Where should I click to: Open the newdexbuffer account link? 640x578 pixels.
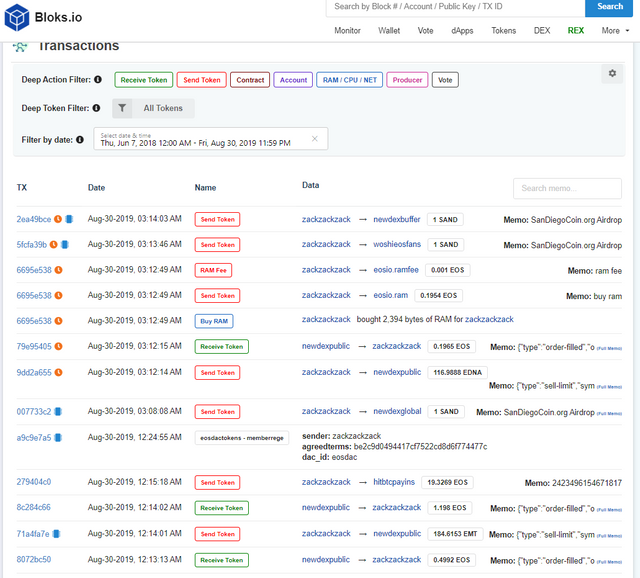tap(396, 219)
